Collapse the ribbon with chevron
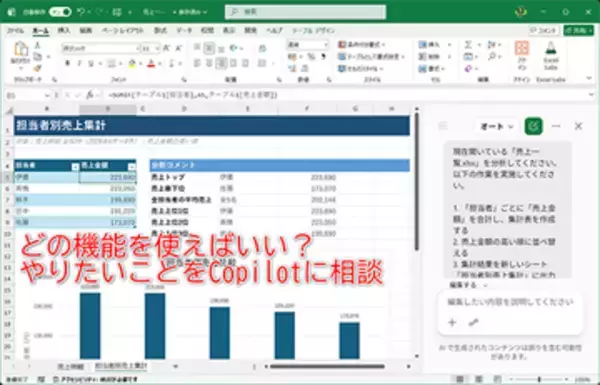Image resolution: width=600 pixels, height=385 pixels. (589, 79)
